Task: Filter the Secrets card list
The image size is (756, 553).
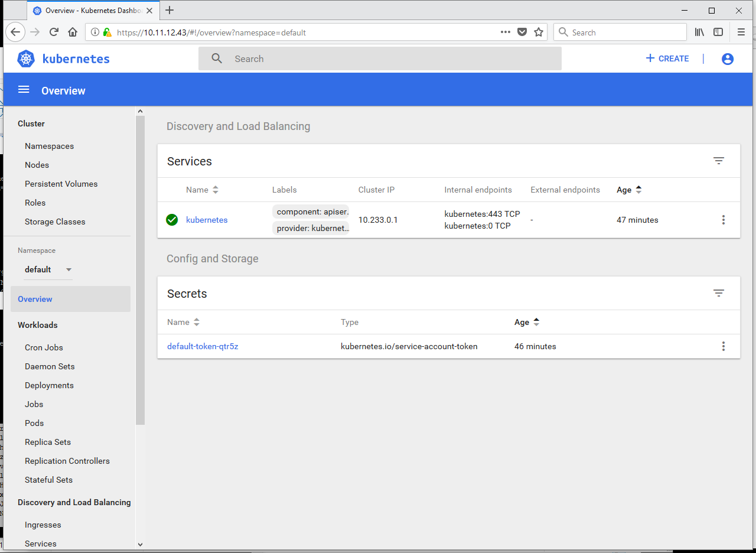Action: click(719, 293)
